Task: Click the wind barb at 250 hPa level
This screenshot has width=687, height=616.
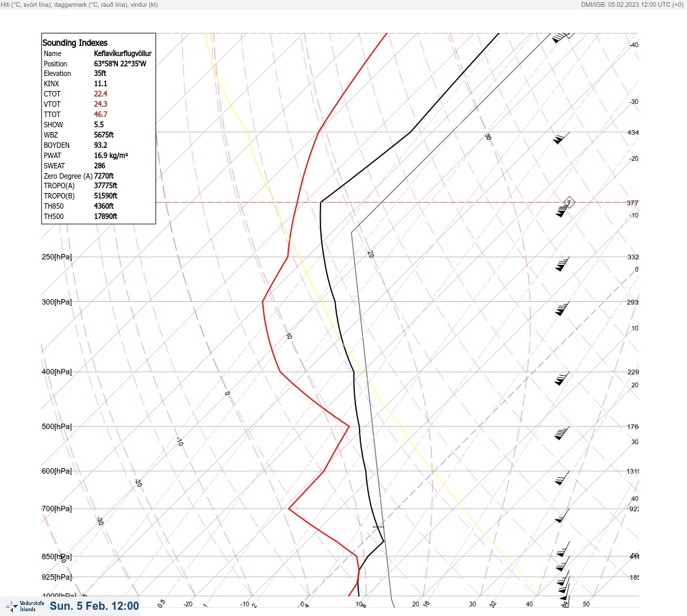Action: [x=562, y=264]
